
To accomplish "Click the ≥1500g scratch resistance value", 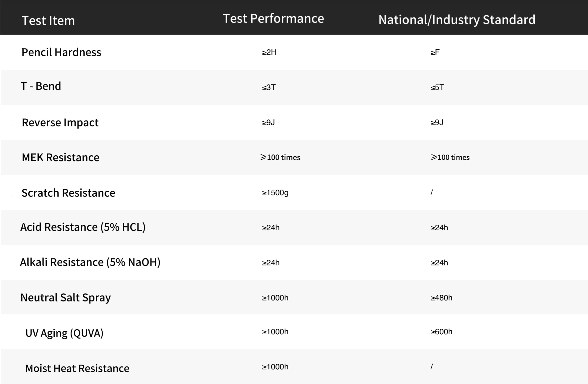I will (275, 193).
